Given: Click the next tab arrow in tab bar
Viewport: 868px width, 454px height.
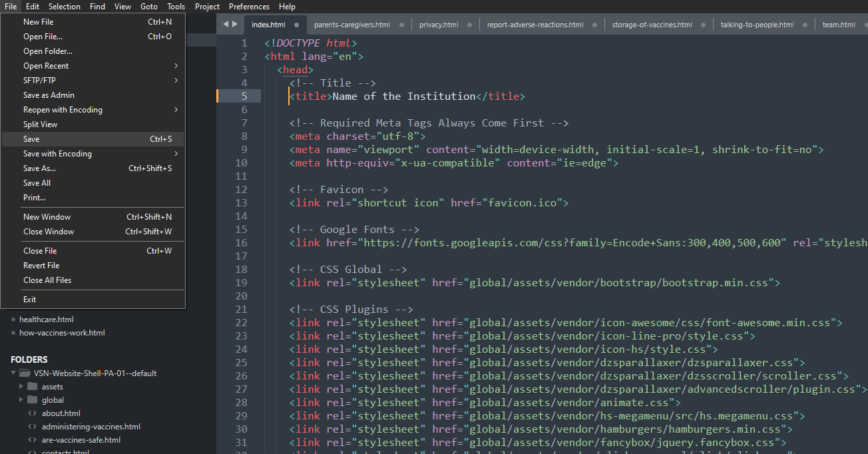Looking at the screenshot, I should click(x=234, y=25).
